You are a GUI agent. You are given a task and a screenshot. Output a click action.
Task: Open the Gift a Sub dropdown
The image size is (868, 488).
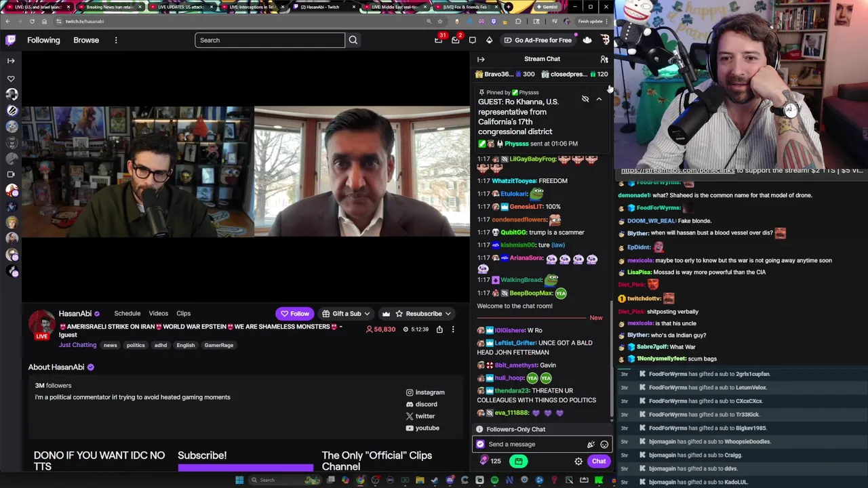pos(346,314)
